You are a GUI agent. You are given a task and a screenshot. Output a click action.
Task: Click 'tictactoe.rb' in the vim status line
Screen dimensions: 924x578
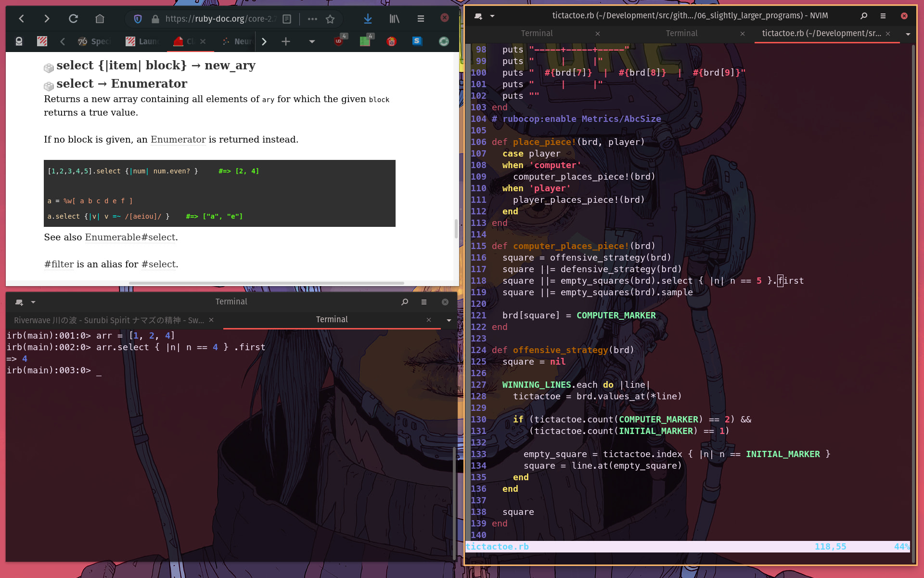click(497, 547)
